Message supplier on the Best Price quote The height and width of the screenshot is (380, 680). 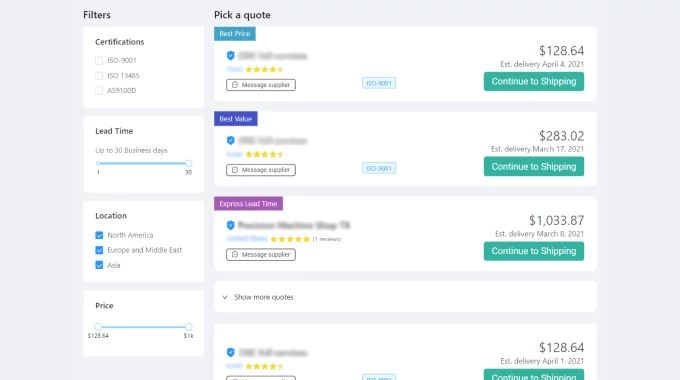[x=261, y=85]
